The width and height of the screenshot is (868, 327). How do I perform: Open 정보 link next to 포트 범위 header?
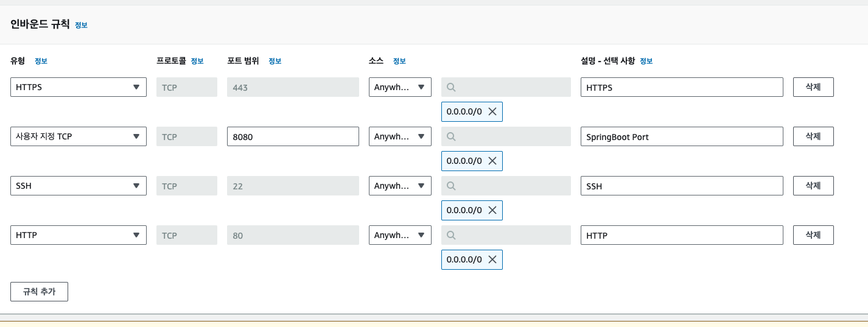pyautogui.click(x=275, y=61)
